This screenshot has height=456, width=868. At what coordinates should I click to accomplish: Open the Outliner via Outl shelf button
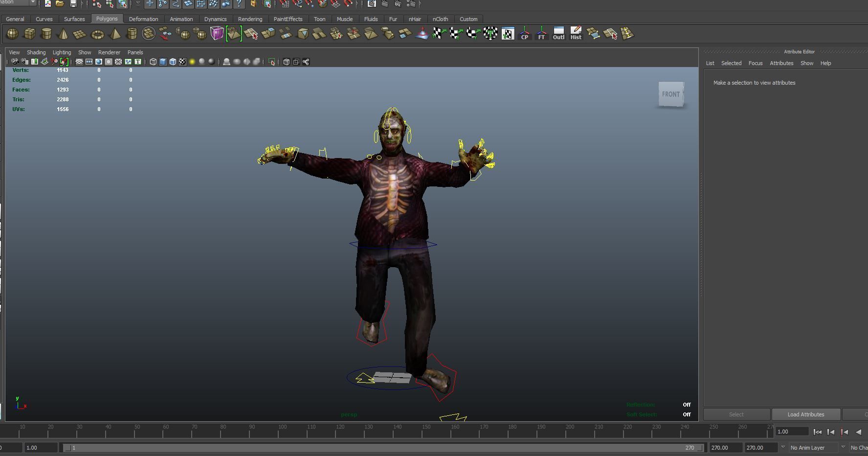click(558, 34)
